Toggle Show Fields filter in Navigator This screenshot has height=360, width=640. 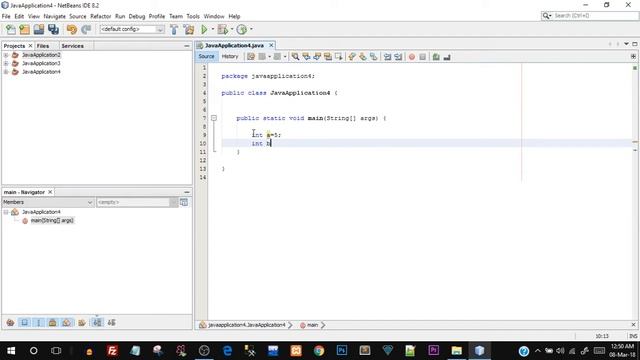pyautogui.click(x=24, y=322)
